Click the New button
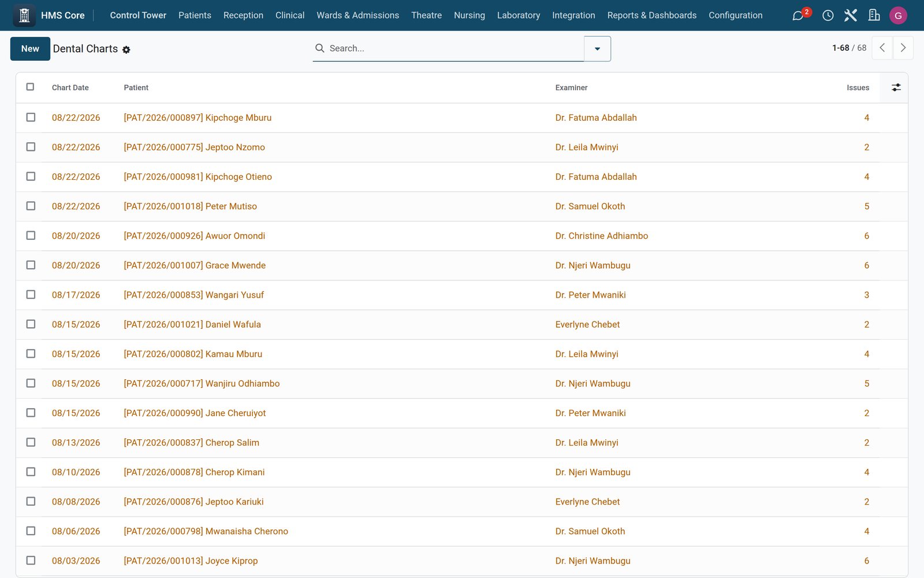924x578 pixels. (x=30, y=49)
